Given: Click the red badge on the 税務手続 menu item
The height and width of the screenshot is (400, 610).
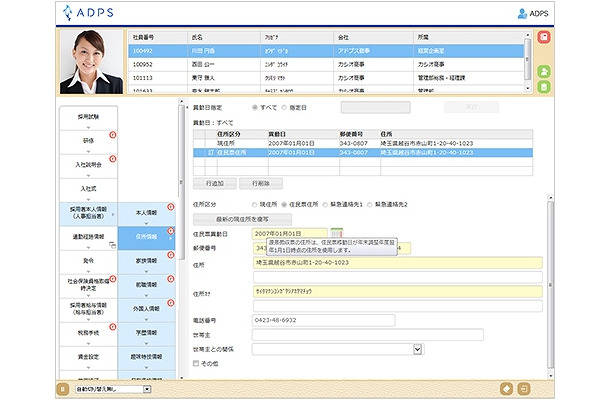Looking at the screenshot, I should (113, 327).
